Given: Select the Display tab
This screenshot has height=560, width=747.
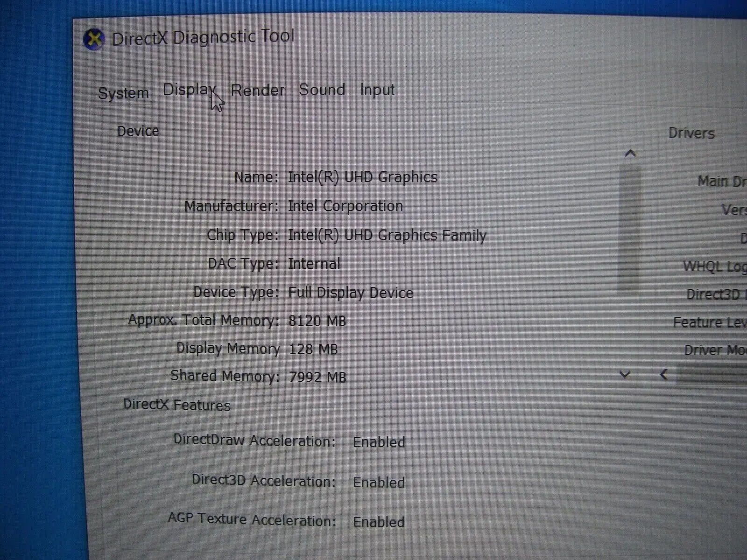Looking at the screenshot, I should [189, 90].
